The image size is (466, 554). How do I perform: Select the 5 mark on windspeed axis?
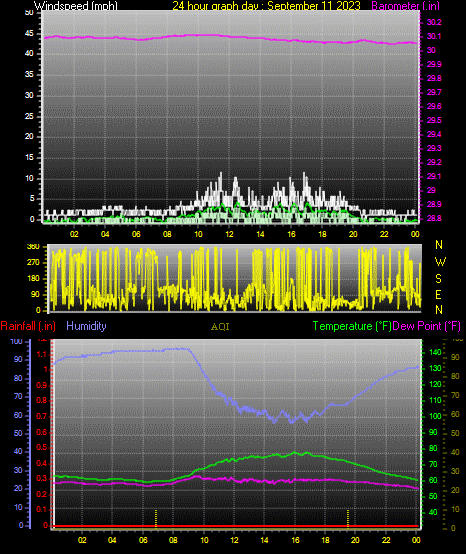tap(32, 199)
